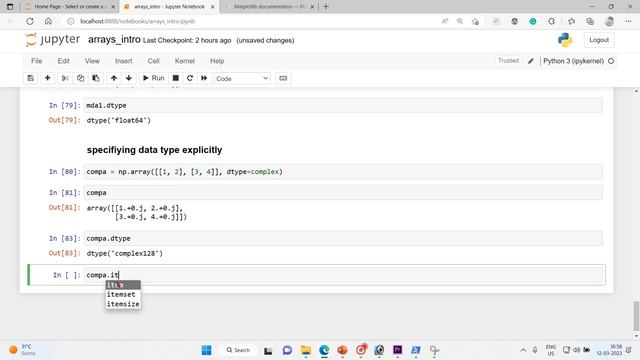Image resolution: width=640 pixels, height=360 pixels.
Task: Run the current cell
Action: click(153, 78)
